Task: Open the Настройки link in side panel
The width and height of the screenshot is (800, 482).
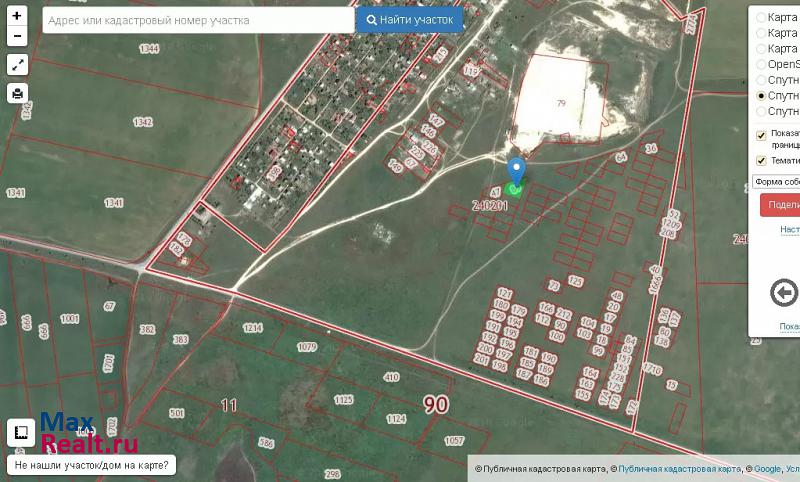Action: click(x=789, y=230)
